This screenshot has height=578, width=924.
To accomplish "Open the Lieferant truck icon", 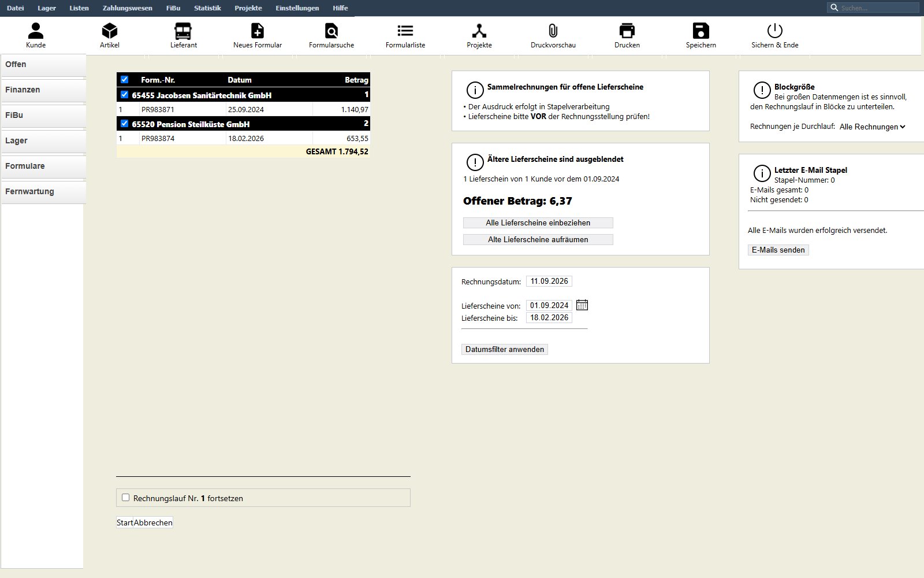I will (x=183, y=31).
